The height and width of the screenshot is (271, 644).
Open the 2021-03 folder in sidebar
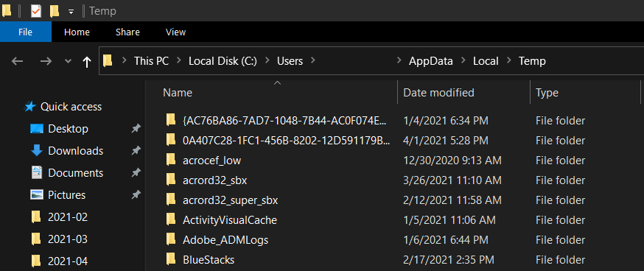68,239
